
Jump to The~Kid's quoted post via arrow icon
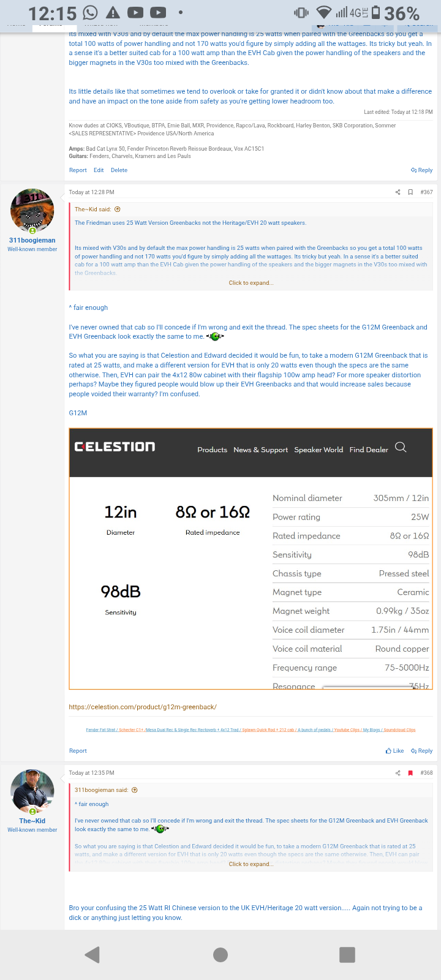[x=118, y=209]
